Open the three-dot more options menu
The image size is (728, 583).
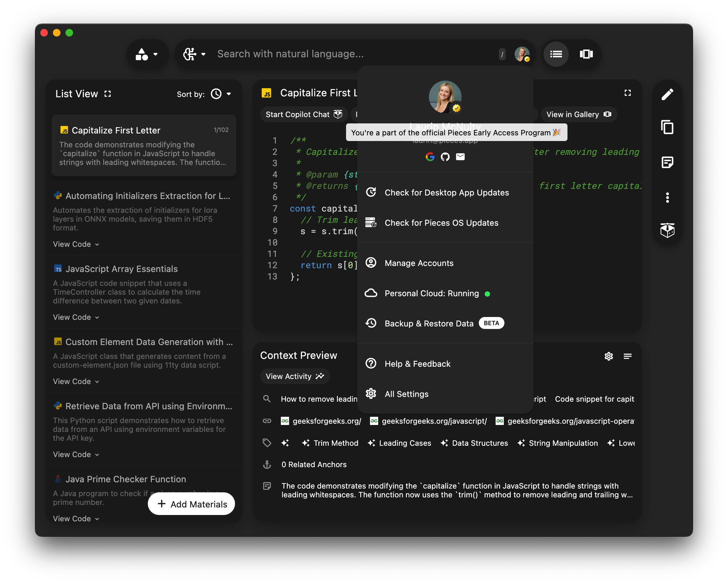pyautogui.click(x=667, y=197)
